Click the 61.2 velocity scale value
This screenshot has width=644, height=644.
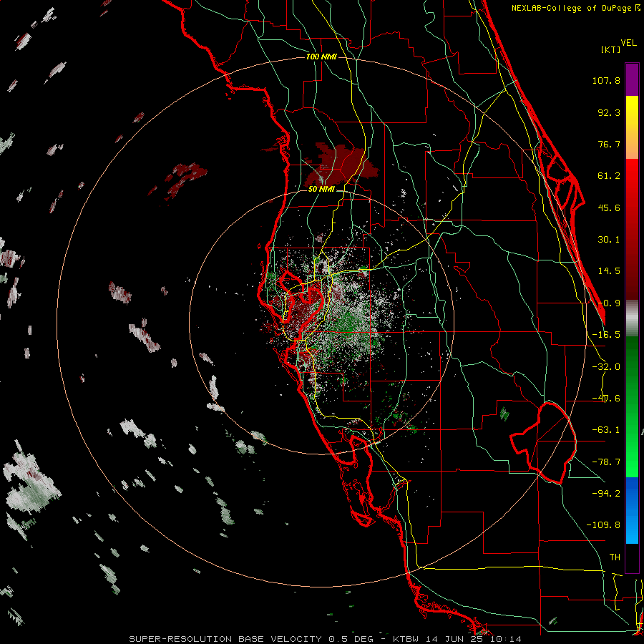609,176
